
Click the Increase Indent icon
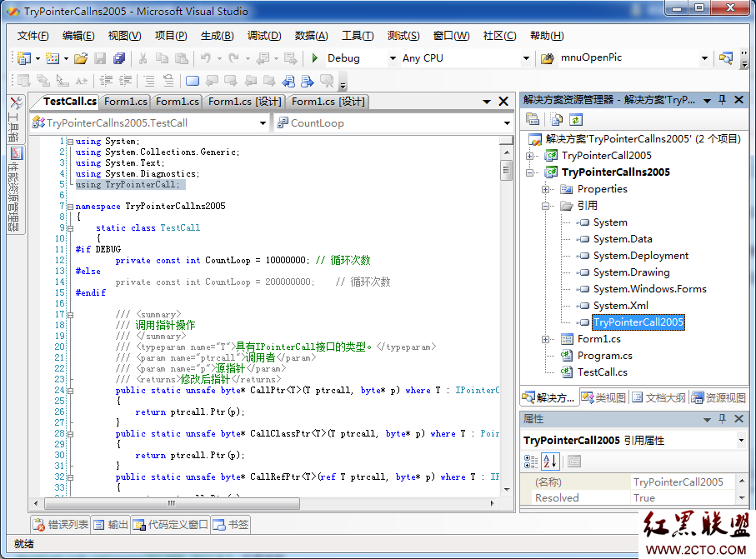point(125,81)
